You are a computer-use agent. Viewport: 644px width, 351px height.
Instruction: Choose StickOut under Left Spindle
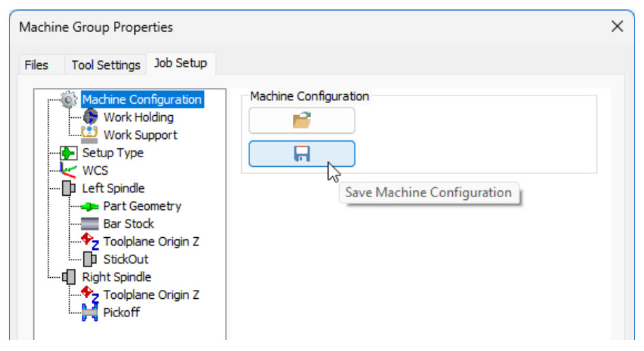(125, 260)
